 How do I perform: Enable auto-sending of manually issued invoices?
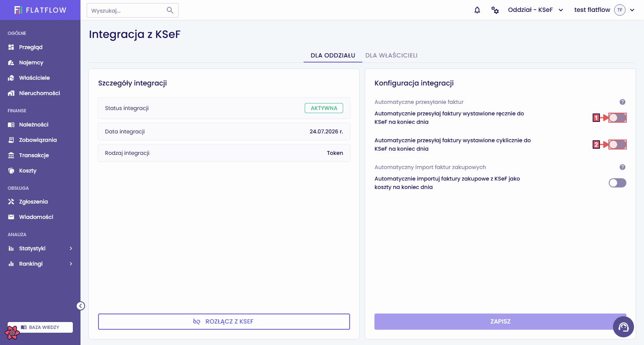pos(617,118)
